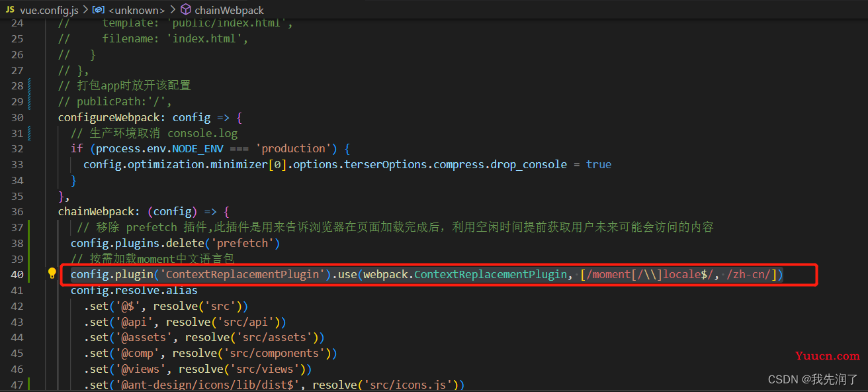The width and height of the screenshot is (868, 392).
Task: Select line number 30 in the gutter
Action: pos(17,117)
